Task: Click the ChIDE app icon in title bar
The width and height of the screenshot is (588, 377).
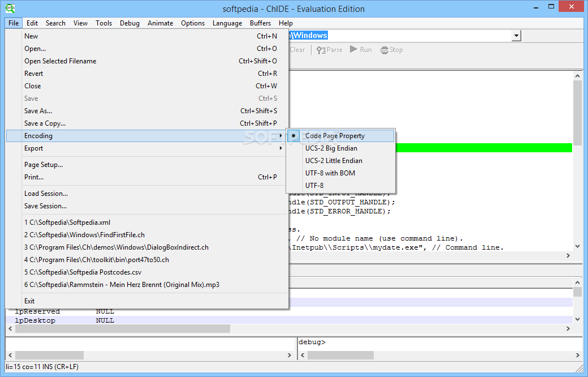Action: 10,8
